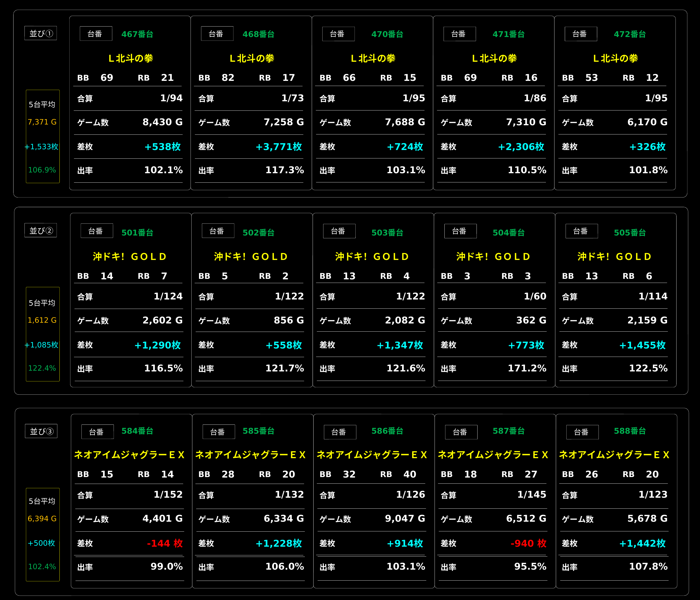
Task: Select the +1,085枚 average value
Action: pyautogui.click(x=42, y=345)
